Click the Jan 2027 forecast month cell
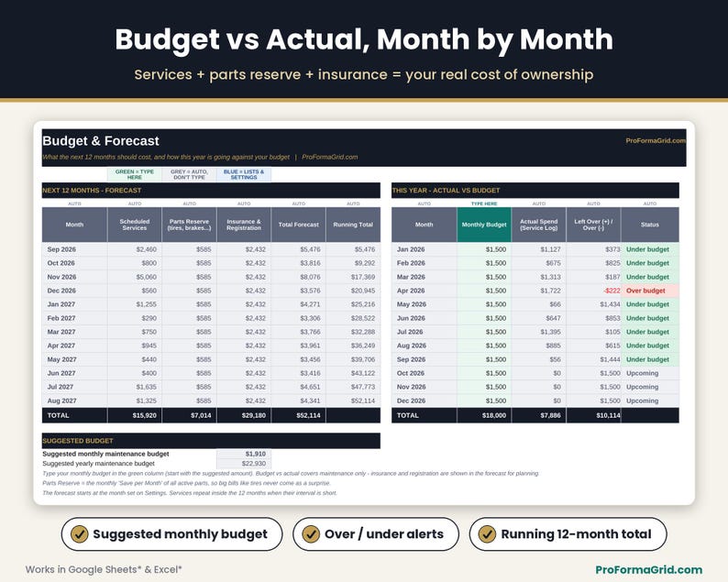This screenshot has height=582, width=728. point(74,304)
